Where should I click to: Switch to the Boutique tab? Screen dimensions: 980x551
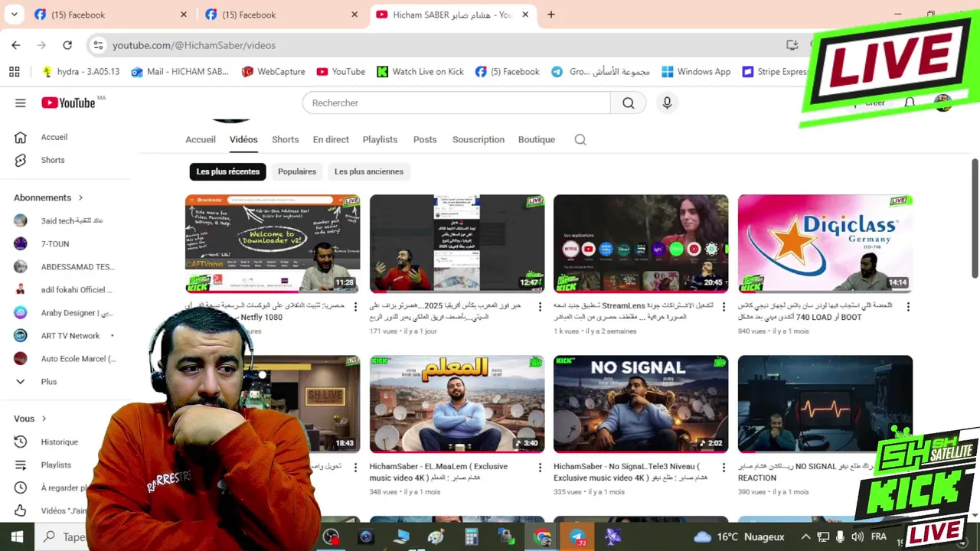[x=537, y=139]
